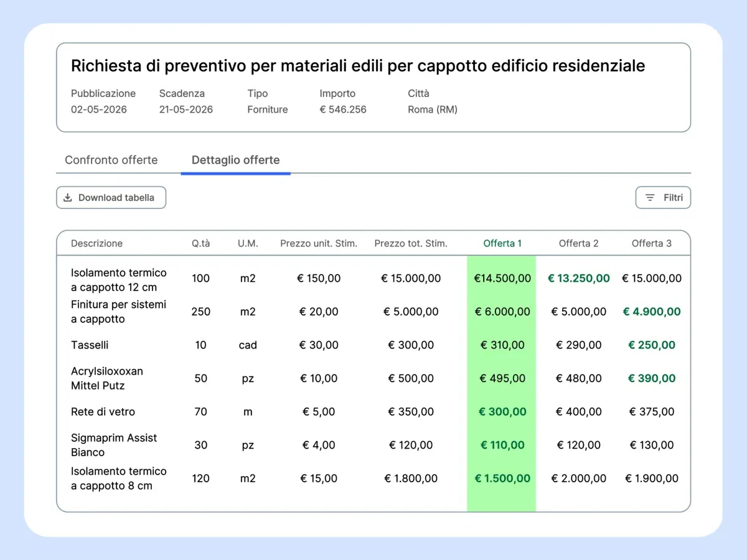Click the Tasselli description
Viewport: 747px width, 560px height.
(x=90, y=345)
